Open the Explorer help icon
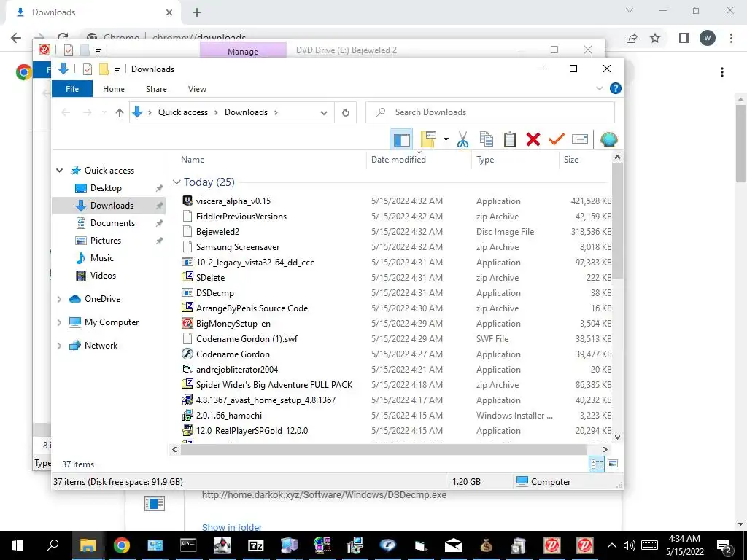747x560 pixels. (x=616, y=88)
